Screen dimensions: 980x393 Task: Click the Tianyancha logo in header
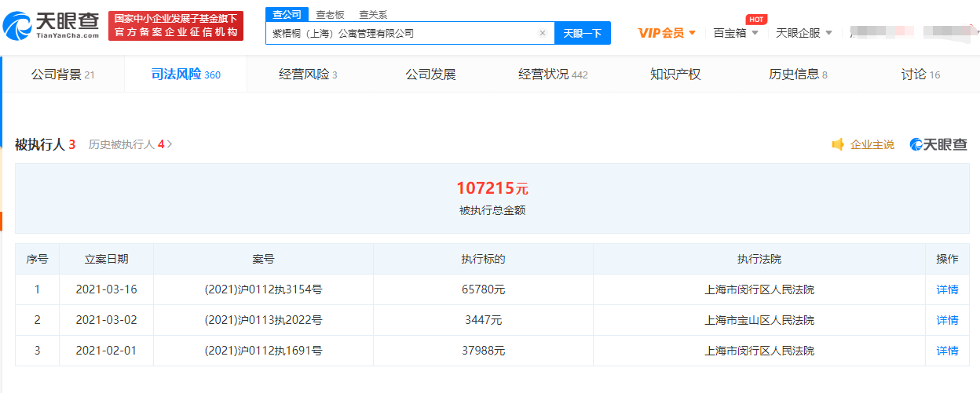52,26
